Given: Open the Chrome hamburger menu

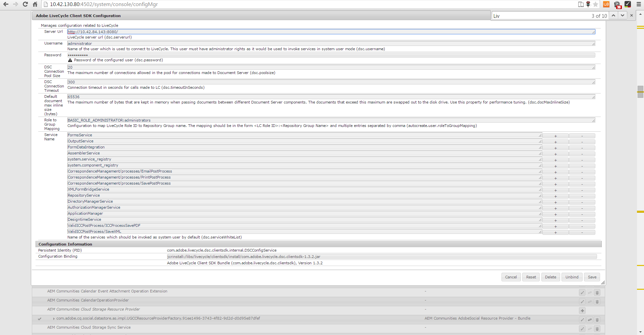Looking at the screenshot, I should tap(639, 4).
